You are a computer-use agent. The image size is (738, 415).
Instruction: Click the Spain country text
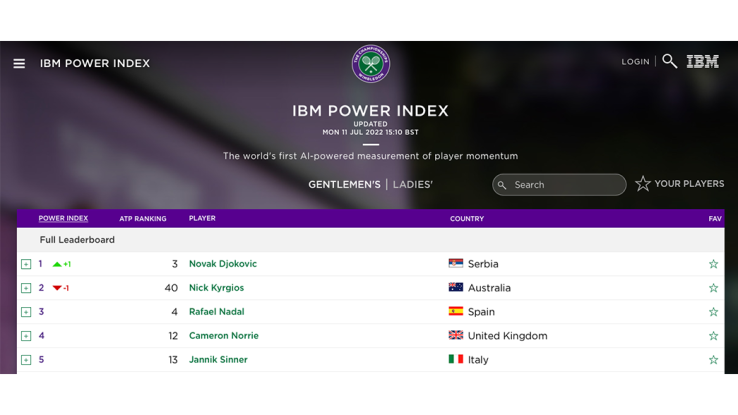point(481,311)
